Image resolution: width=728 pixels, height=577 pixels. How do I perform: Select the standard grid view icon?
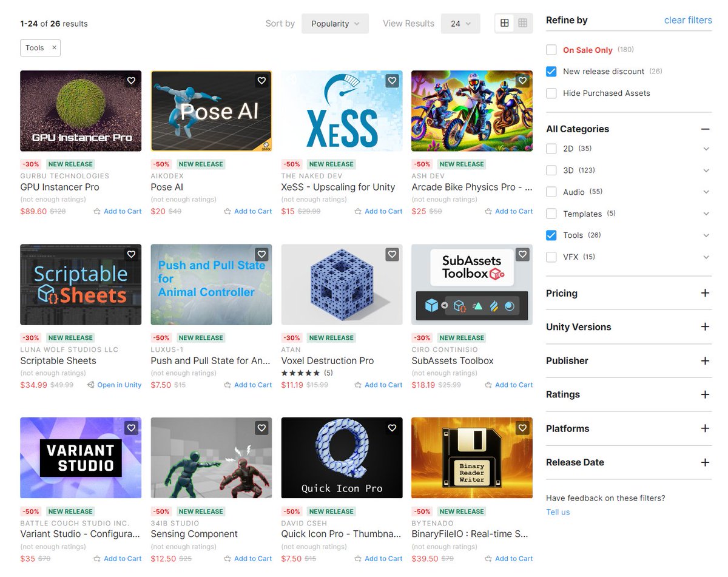click(x=505, y=22)
